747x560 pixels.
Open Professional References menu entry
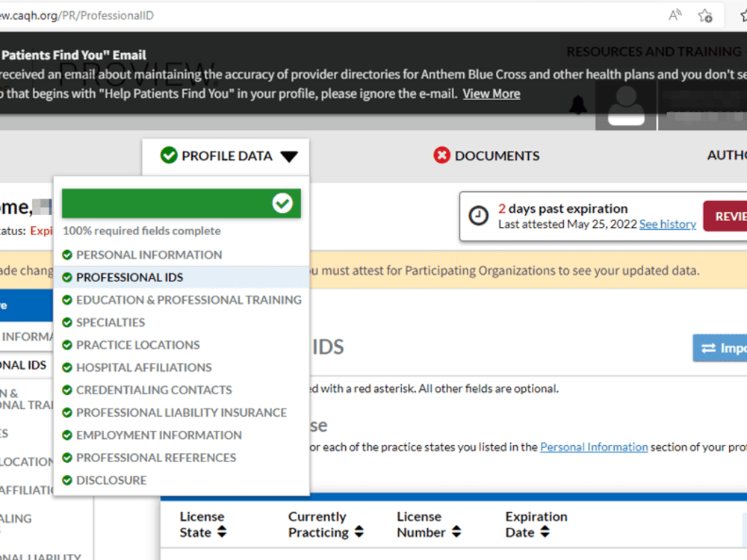point(156,458)
